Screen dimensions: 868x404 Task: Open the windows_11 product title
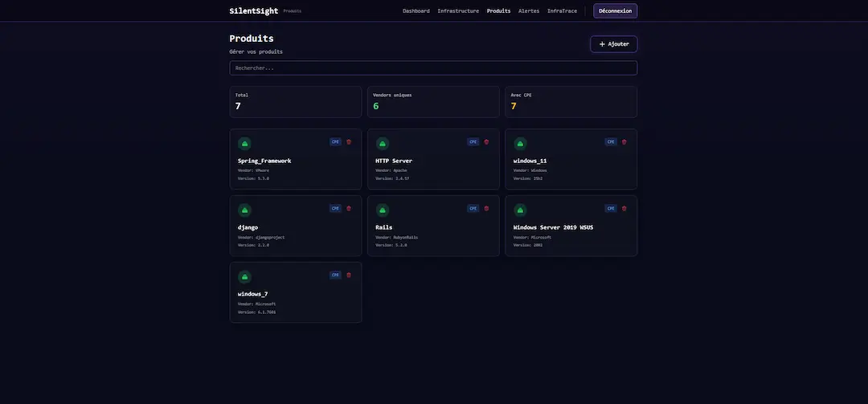(530, 161)
